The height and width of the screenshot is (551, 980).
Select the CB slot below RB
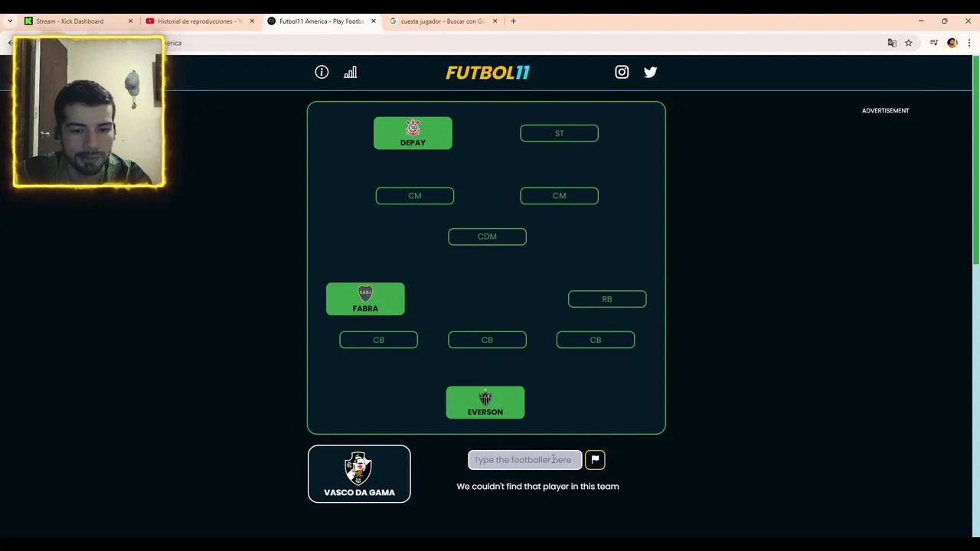pyautogui.click(x=596, y=340)
